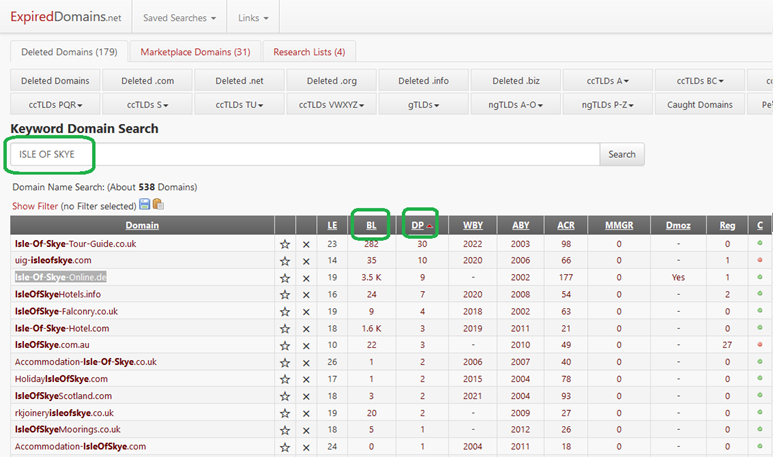Click the X icon for uig-isleofskye.com
773x457 pixels.
click(x=306, y=261)
